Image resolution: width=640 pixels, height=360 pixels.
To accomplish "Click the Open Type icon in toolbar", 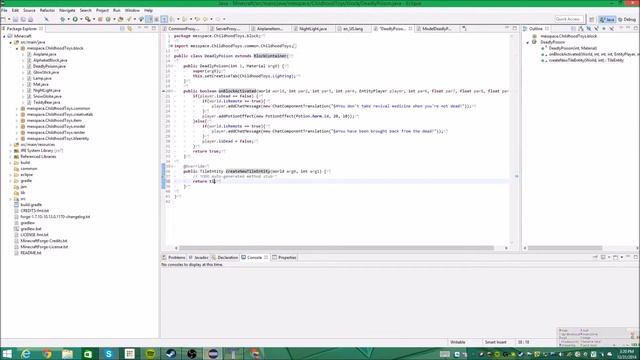I will coord(120,19).
